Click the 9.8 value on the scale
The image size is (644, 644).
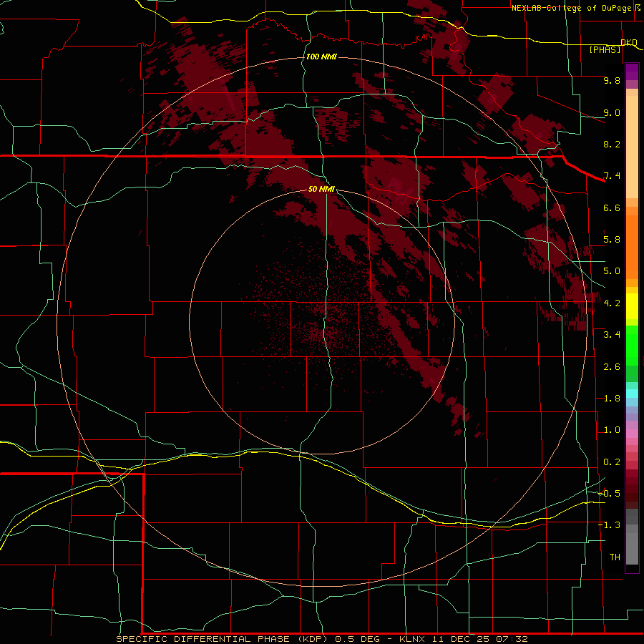tap(612, 80)
